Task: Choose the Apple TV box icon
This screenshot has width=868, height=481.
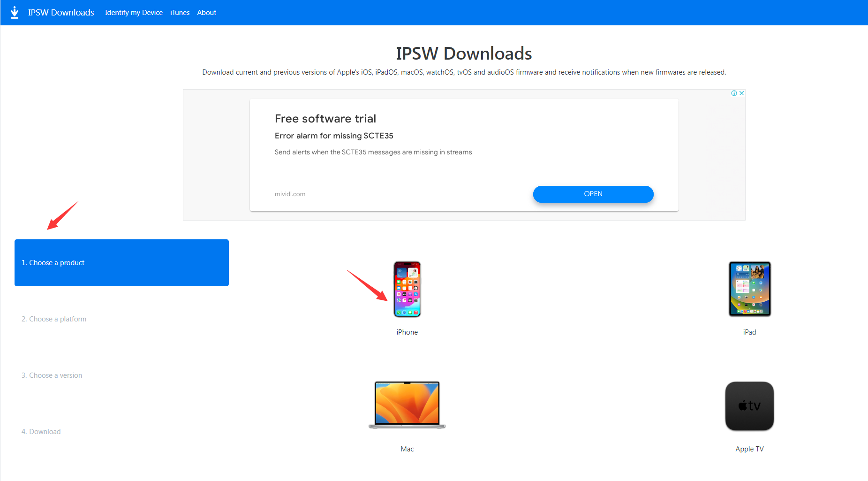Action: tap(749, 406)
